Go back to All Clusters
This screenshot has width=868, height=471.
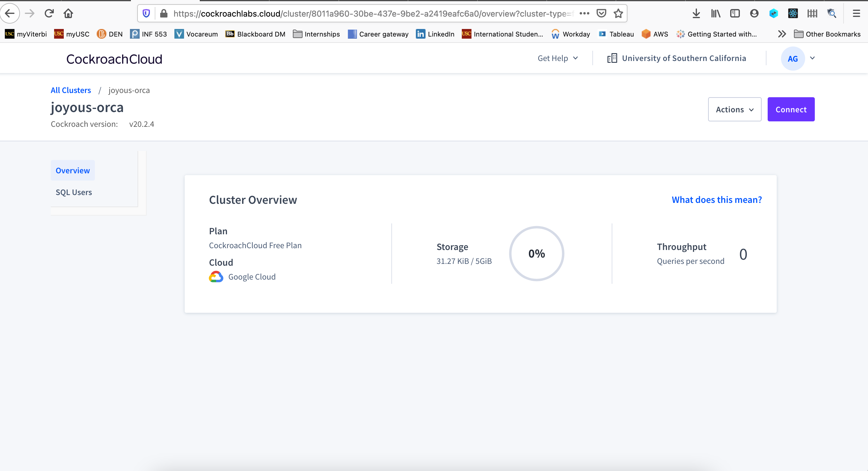pyautogui.click(x=71, y=90)
